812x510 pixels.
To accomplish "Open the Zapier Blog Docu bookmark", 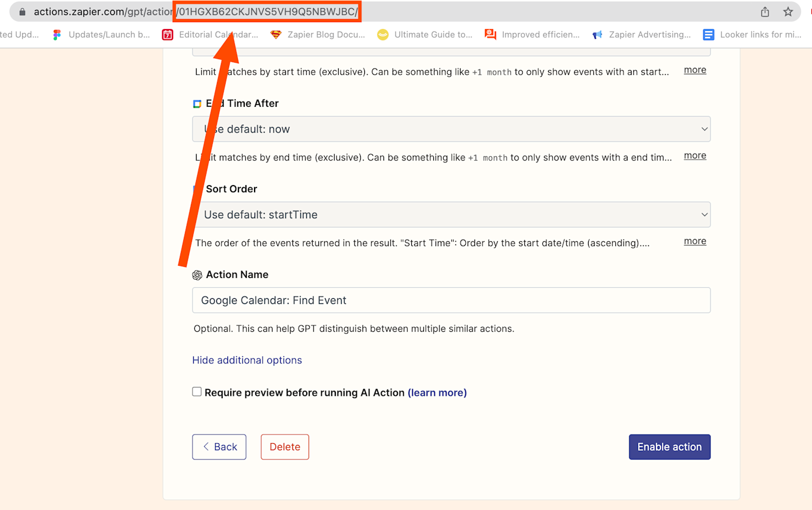I will [x=318, y=35].
